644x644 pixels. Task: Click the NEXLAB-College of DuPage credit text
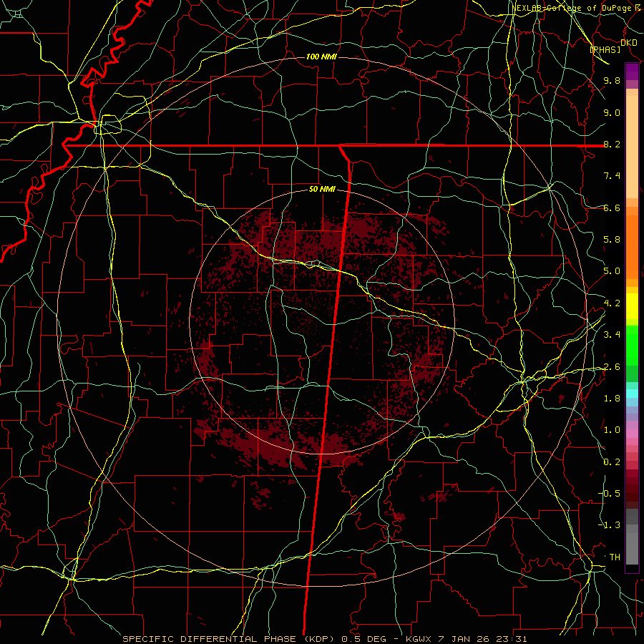[577, 8]
